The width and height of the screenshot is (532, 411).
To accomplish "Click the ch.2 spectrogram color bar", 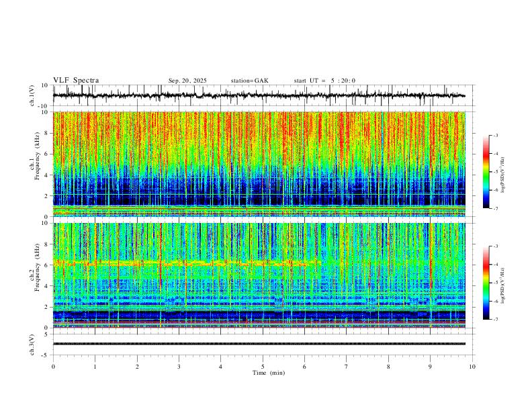I will tap(486, 283).
